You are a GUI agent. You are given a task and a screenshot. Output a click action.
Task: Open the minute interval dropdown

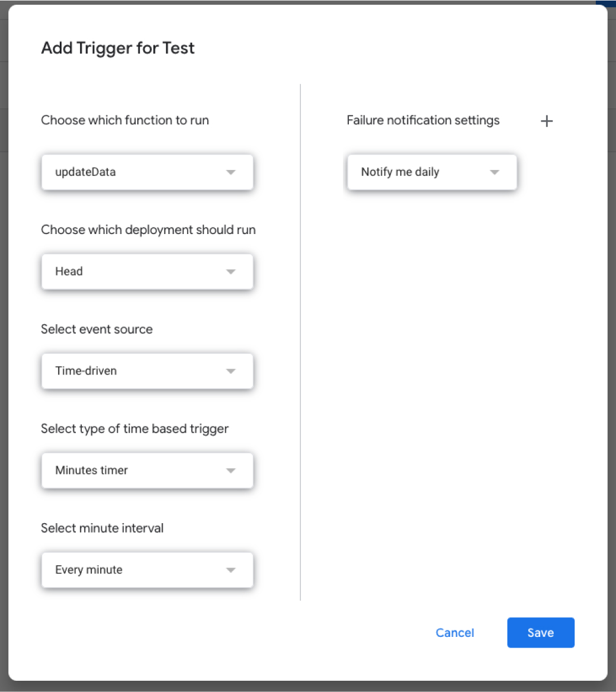coord(147,570)
